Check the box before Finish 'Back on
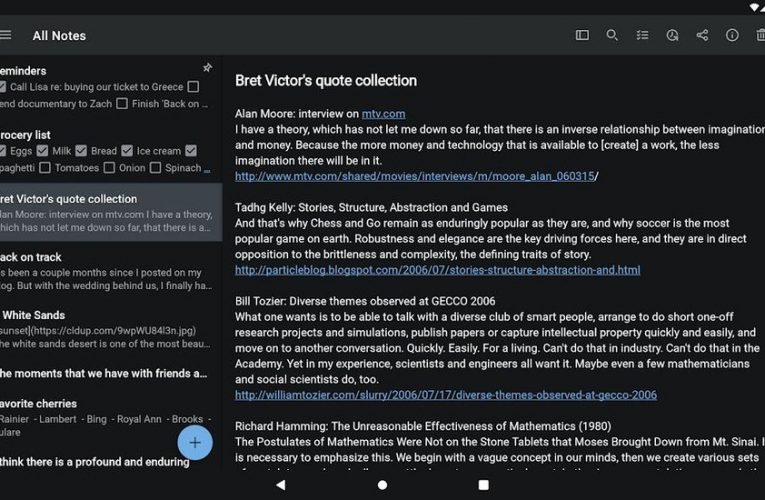Viewport: 765px width, 500px height. point(122,104)
